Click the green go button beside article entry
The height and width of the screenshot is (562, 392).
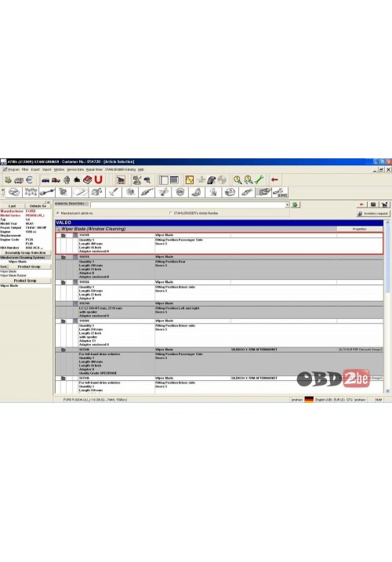pyautogui.click(x=295, y=205)
